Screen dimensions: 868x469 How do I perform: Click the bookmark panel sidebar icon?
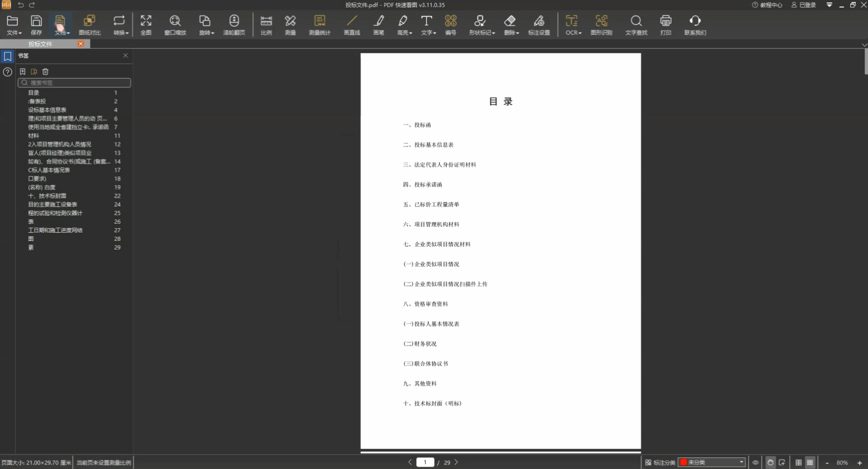8,56
